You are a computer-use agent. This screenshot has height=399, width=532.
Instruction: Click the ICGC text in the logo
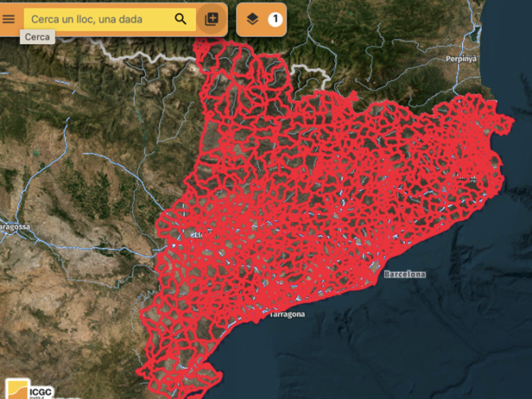coord(40,388)
